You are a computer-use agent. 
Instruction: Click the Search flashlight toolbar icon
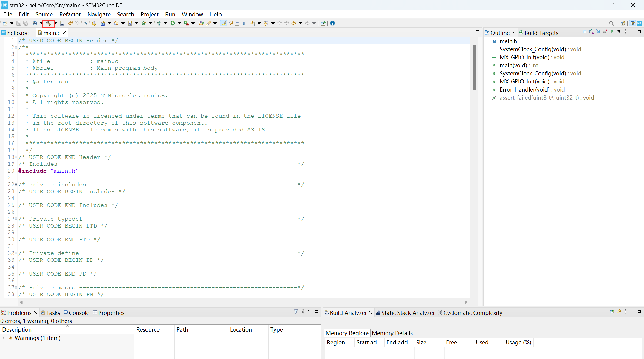(208, 23)
